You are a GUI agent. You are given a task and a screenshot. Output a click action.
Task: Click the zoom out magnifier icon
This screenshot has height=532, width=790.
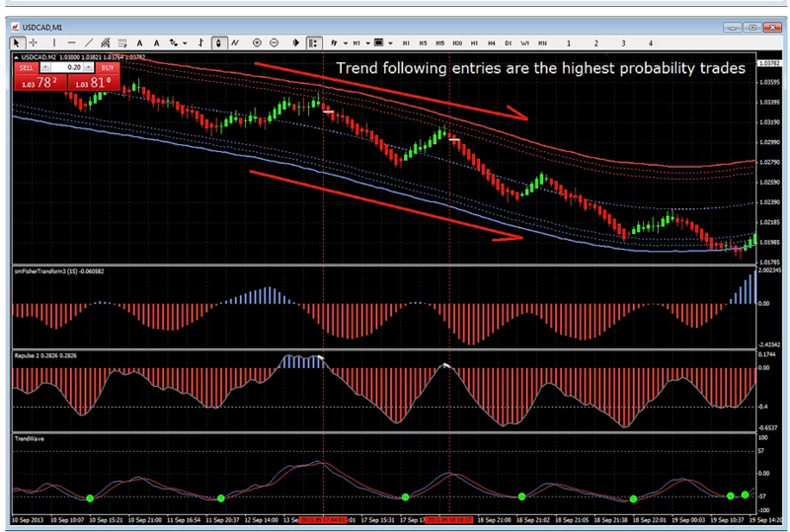(275, 43)
